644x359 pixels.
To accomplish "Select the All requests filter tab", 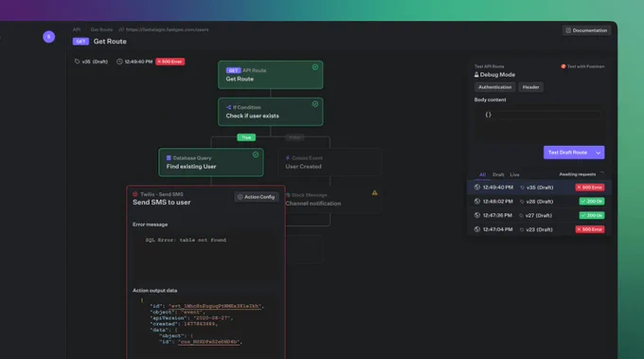I will (483, 174).
